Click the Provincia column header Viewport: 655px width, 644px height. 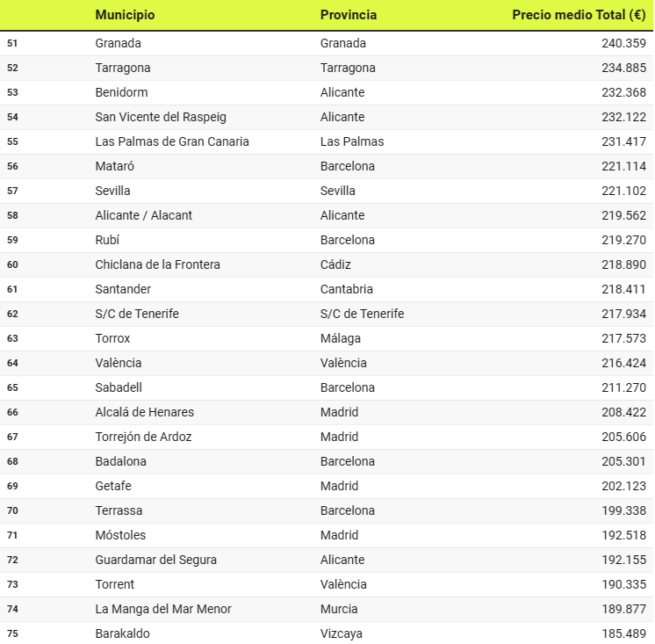point(349,15)
